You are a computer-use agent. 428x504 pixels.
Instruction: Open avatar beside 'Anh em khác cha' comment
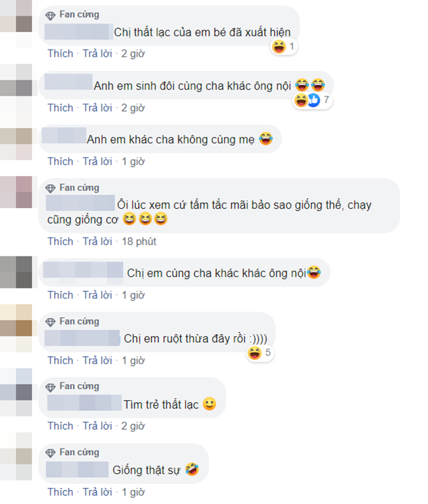16,144
